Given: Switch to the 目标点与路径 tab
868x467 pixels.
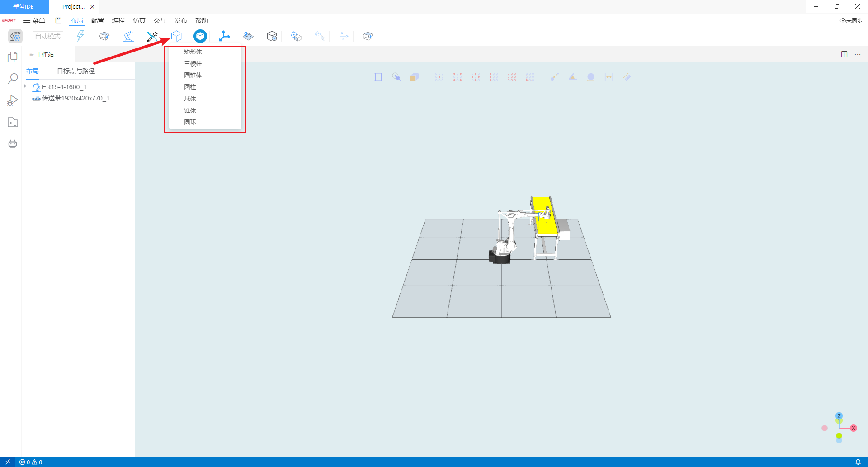Looking at the screenshot, I should [x=76, y=71].
